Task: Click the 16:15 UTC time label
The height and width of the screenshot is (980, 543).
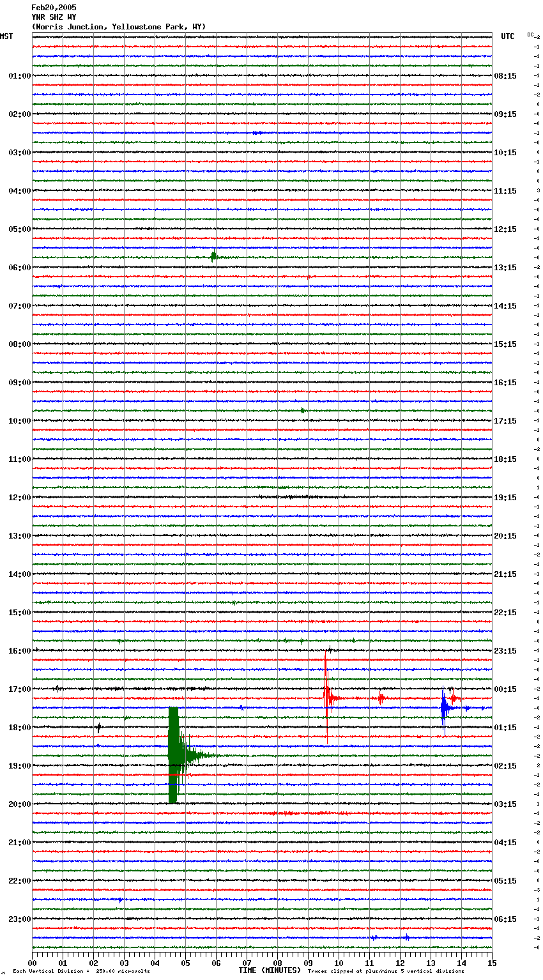Action: [x=505, y=383]
